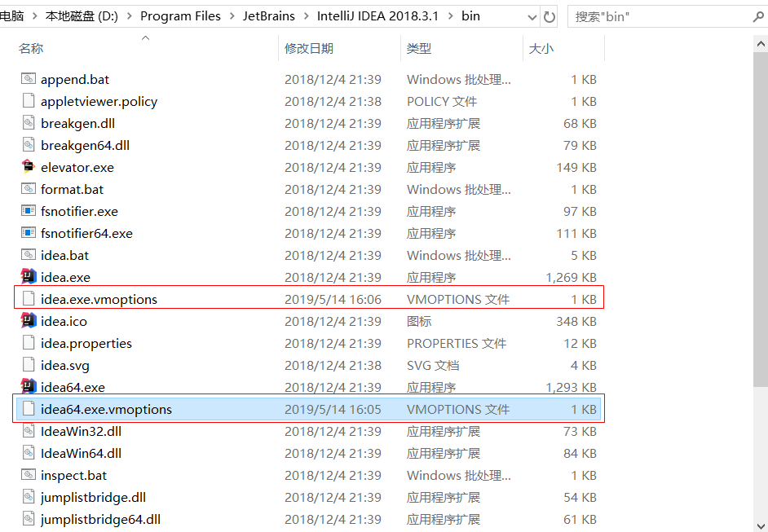Image resolution: width=768 pixels, height=532 pixels.
Task: Expand chevron after IntelliJ IDEA 2018.3.1
Action: tap(450, 16)
